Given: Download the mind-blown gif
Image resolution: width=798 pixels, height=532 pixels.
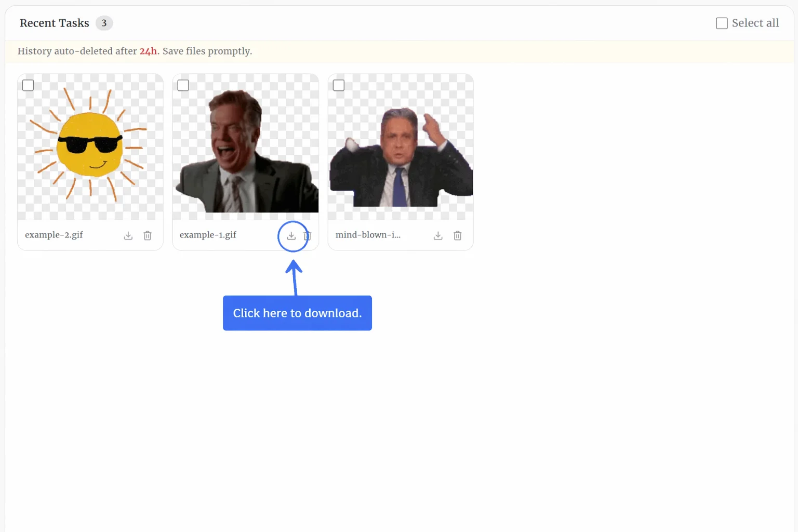Looking at the screenshot, I should (x=438, y=236).
